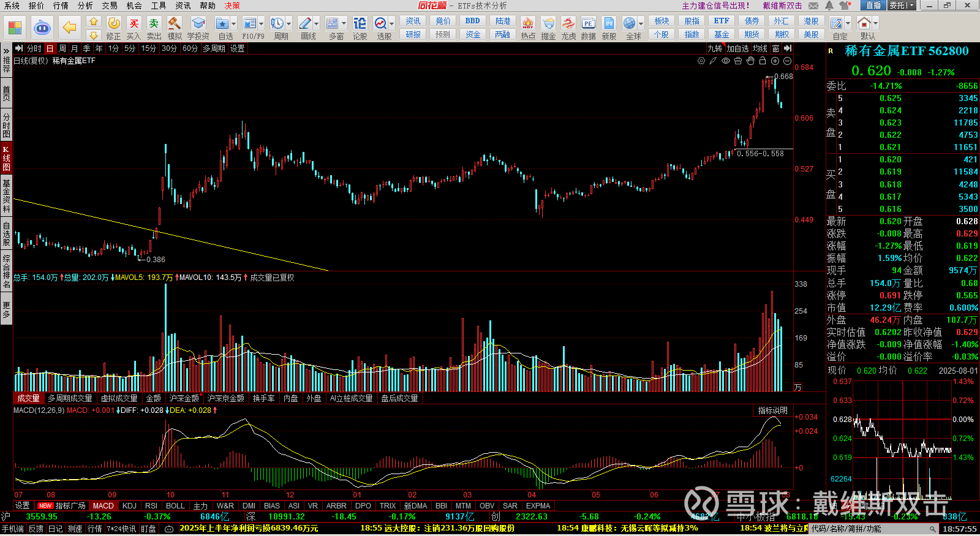Viewport: 980px width, 536px height.
Task: Click the chart zoom-out minus icon
Action: pyautogui.click(x=787, y=61)
